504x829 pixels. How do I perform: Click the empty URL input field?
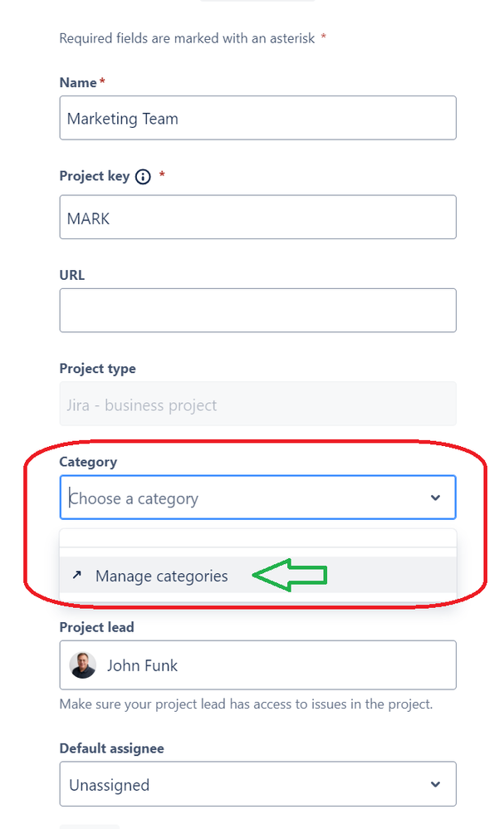[x=257, y=310]
